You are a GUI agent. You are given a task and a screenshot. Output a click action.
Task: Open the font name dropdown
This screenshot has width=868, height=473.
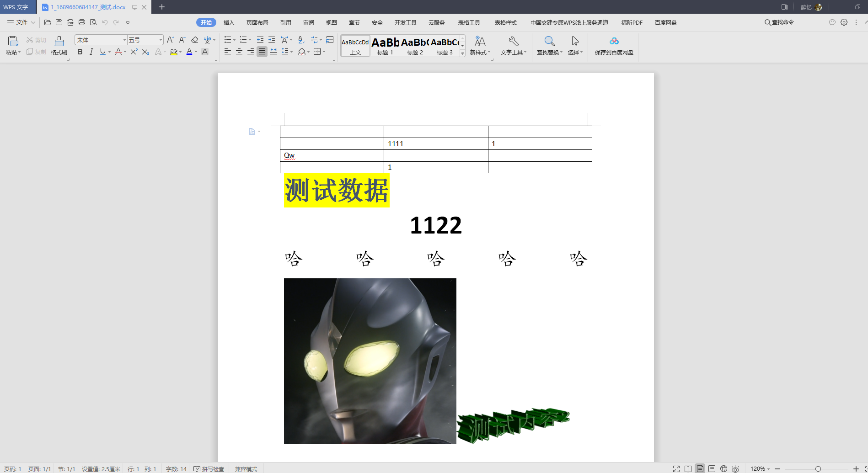pos(124,40)
